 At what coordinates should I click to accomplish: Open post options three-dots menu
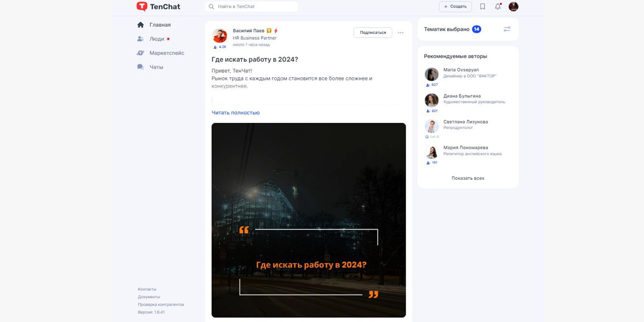(x=400, y=33)
